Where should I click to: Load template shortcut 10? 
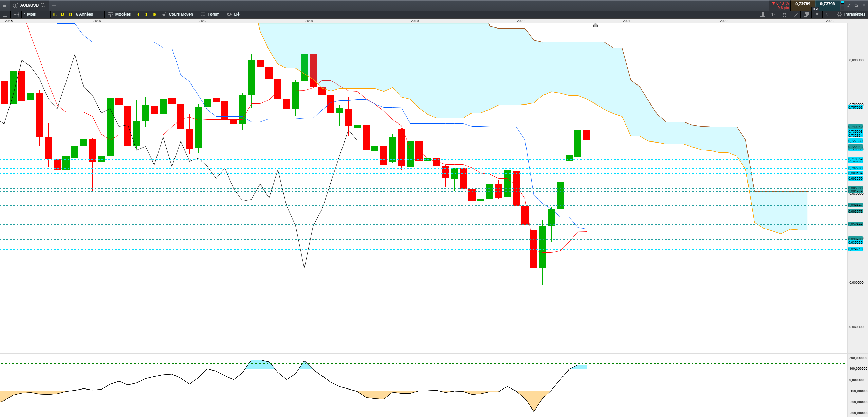tap(154, 14)
